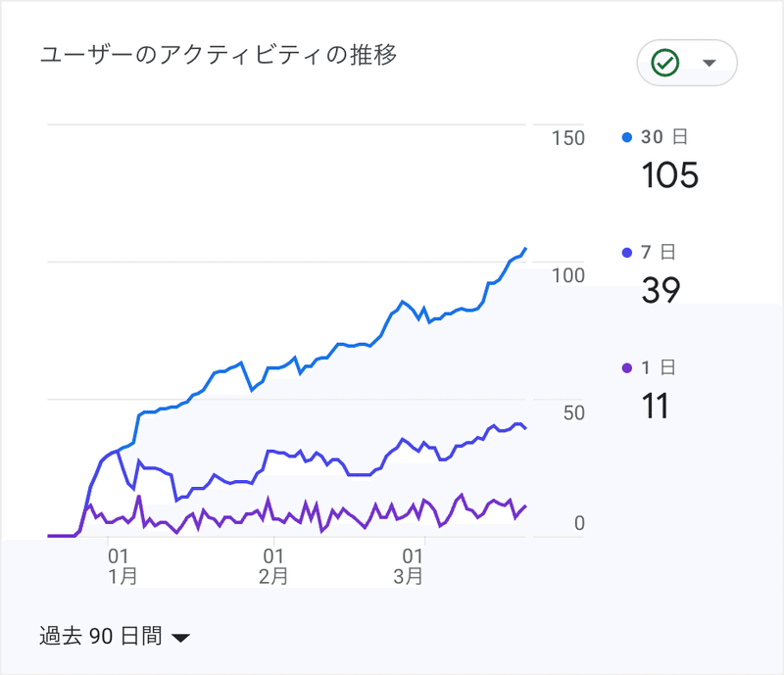The height and width of the screenshot is (675, 784).
Task: Click the 1-day value 11
Action: pyautogui.click(x=655, y=406)
